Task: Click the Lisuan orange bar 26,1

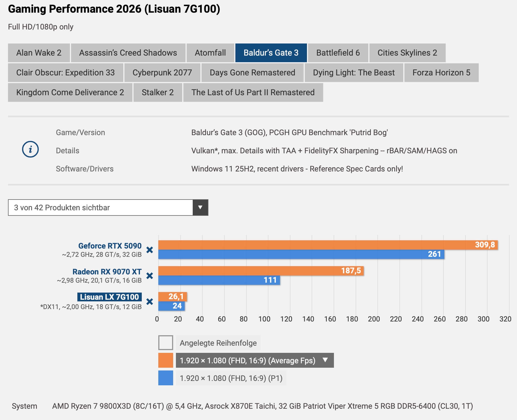Action: coord(173,297)
